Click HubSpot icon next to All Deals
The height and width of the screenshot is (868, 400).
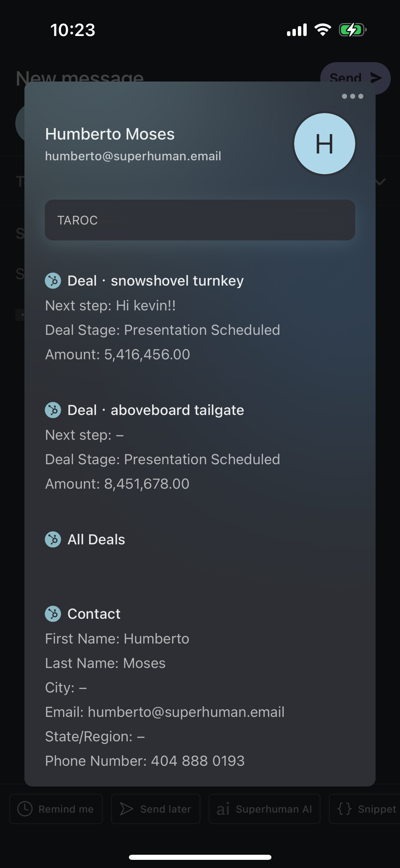tap(53, 540)
